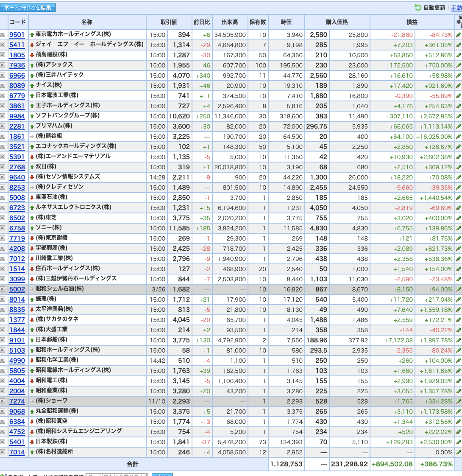Click the delete icon for row 7014 名村造船所
Image resolution: width=462 pixels, height=476 pixels.
(x=3, y=452)
